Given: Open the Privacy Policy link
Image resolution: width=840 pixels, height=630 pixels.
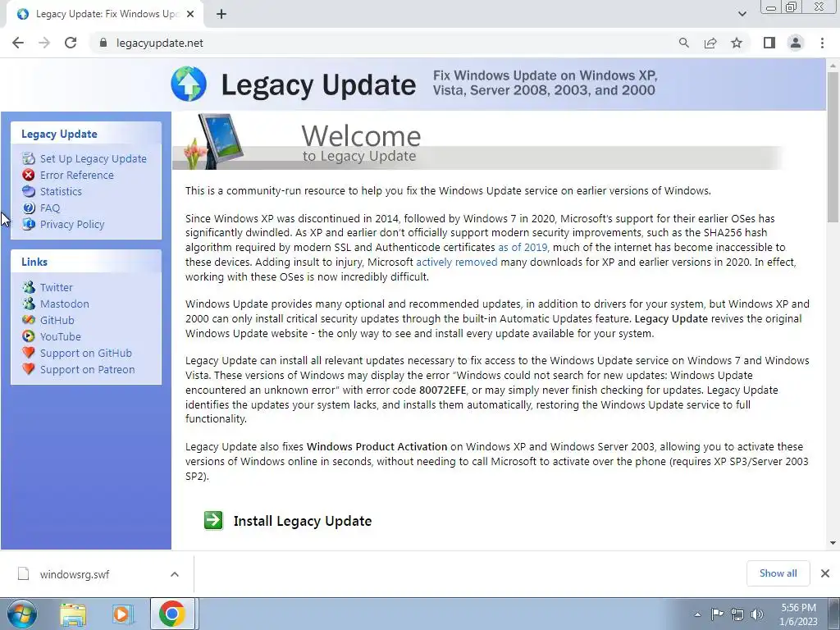Looking at the screenshot, I should [72, 225].
